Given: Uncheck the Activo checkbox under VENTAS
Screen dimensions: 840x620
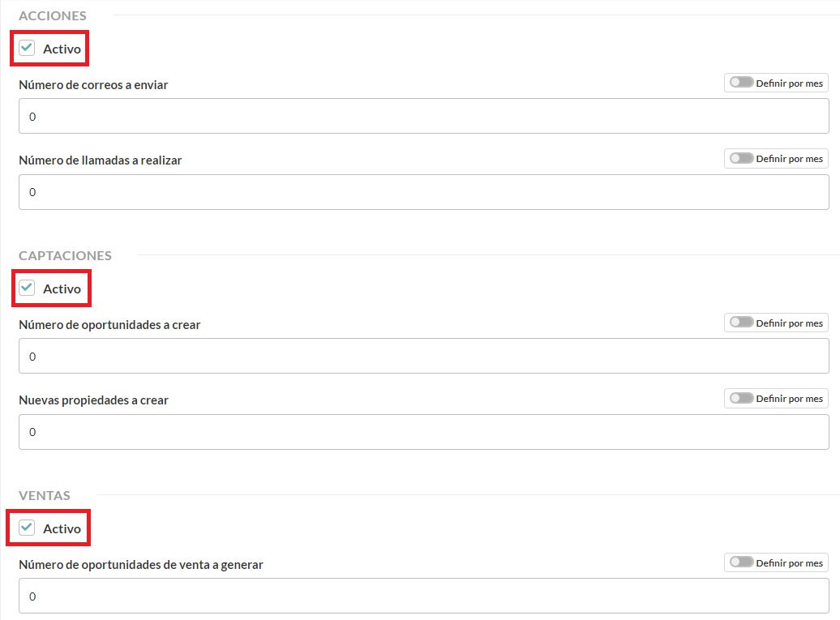Looking at the screenshot, I should 28,528.
